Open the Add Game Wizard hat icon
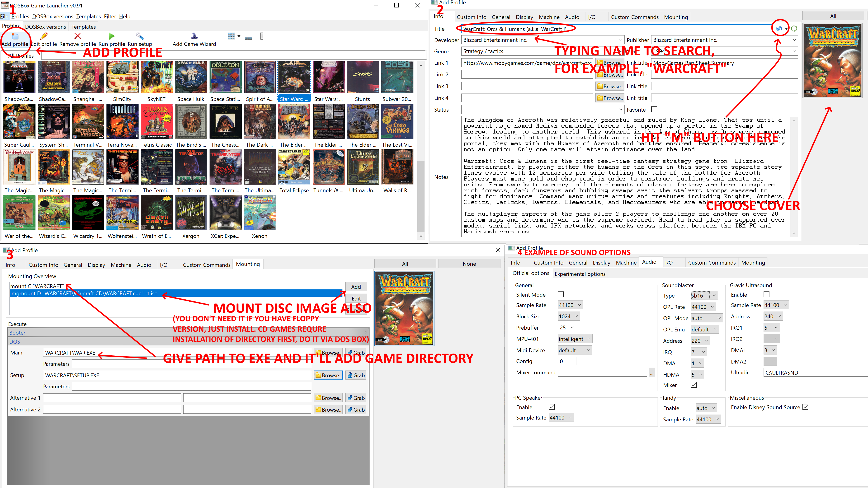 (x=194, y=36)
